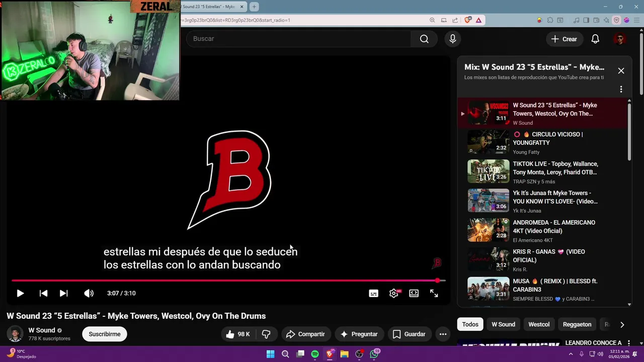Image resolution: width=644 pixels, height=362 pixels.
Task: Seek on the red video progress bar
Action: [228, 281]
